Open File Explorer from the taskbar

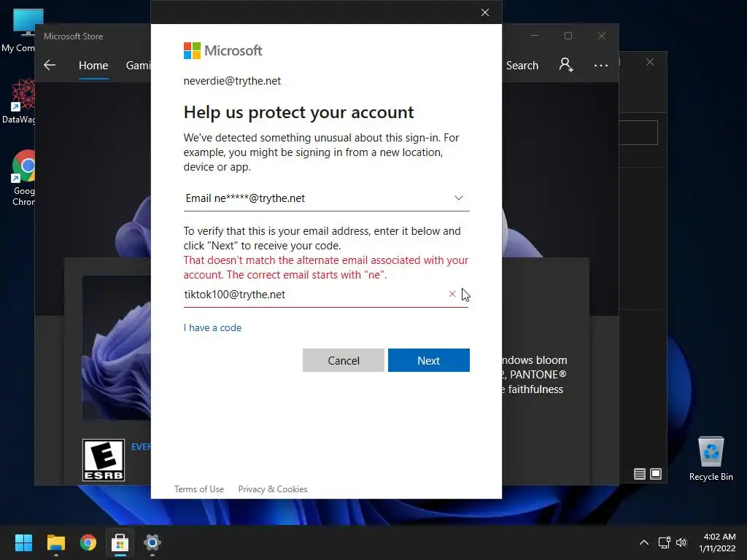click(55, 542)
